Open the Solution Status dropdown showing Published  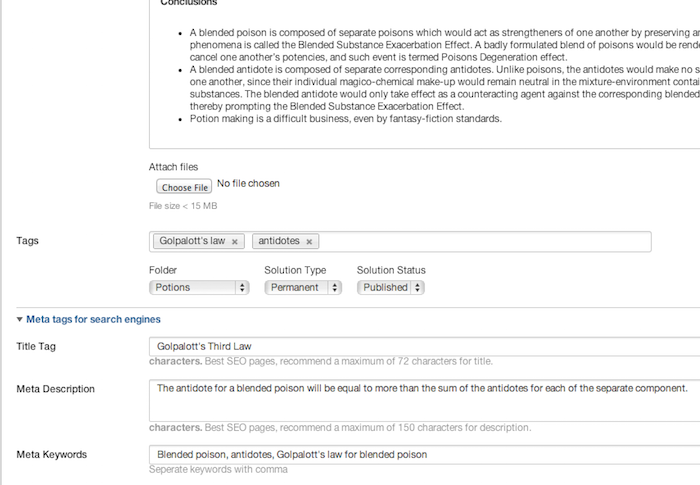tap(390, 287)
